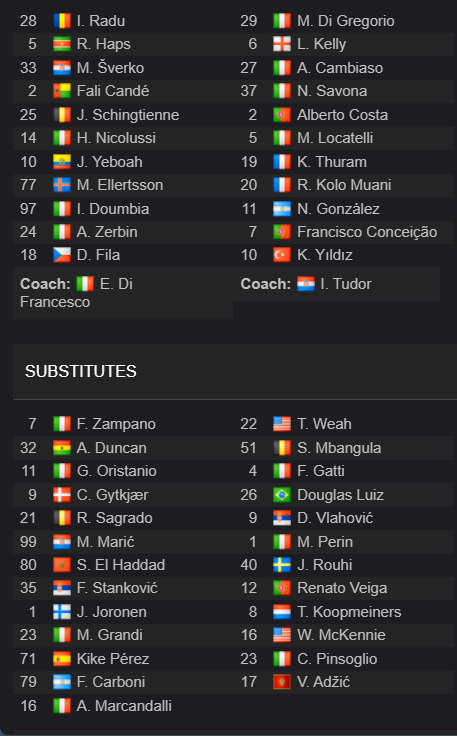Open J. Schingtienne's player page

click(128, 115)
